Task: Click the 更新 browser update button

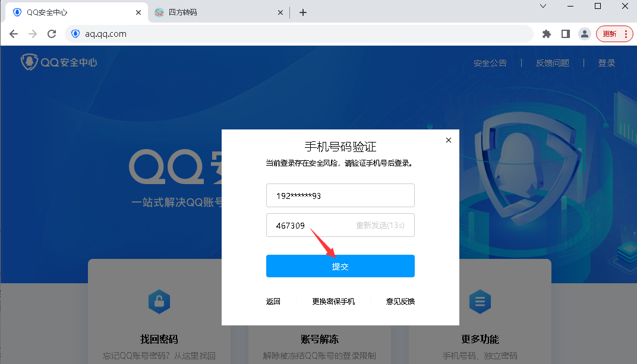Action: (x=614, y=34)
